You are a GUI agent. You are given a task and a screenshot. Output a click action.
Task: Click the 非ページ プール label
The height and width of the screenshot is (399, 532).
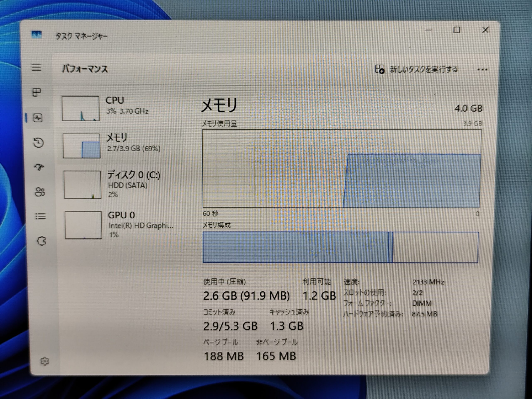click(277, 342)
